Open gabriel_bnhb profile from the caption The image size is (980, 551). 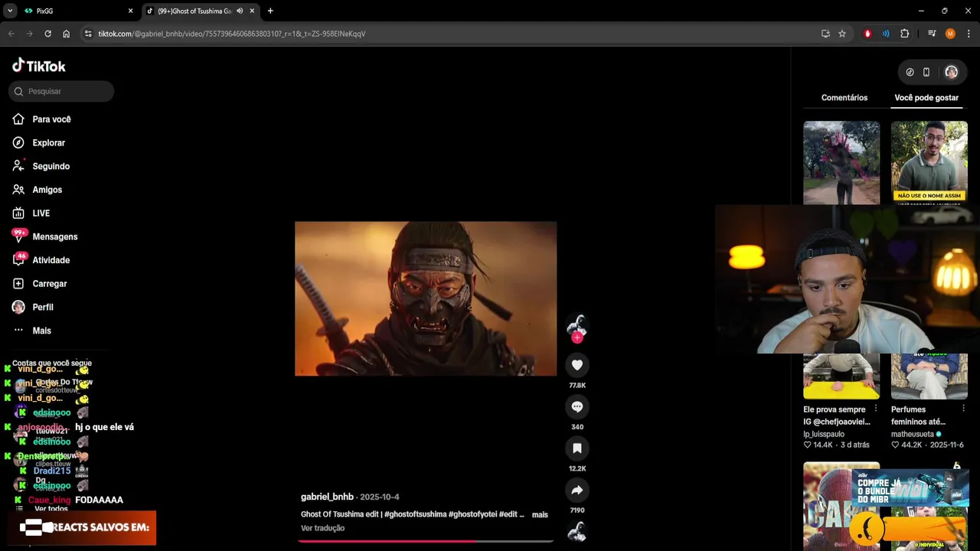click(327, 497)
